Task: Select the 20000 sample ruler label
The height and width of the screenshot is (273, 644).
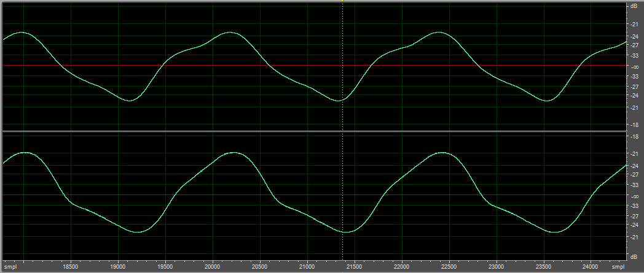Action: point(213,267)
